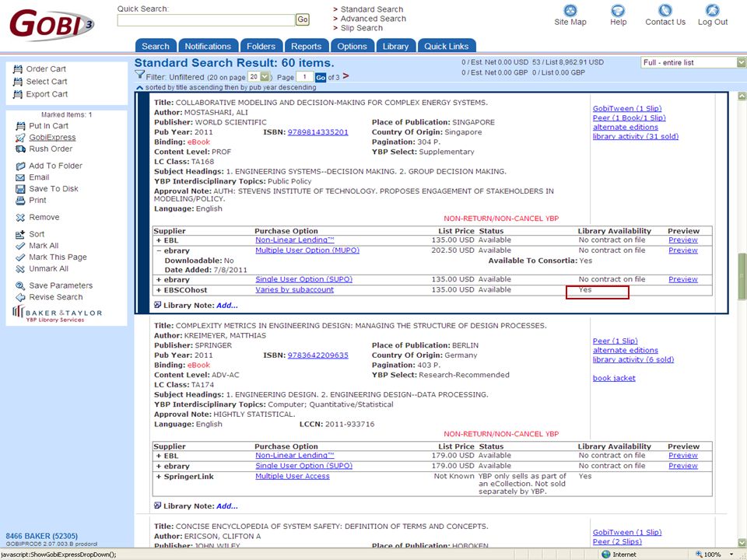Expand EBL row for Complexity Metrics
This screenshot has height=560, width=747.
pyautogui.click(x=159, y=457)
